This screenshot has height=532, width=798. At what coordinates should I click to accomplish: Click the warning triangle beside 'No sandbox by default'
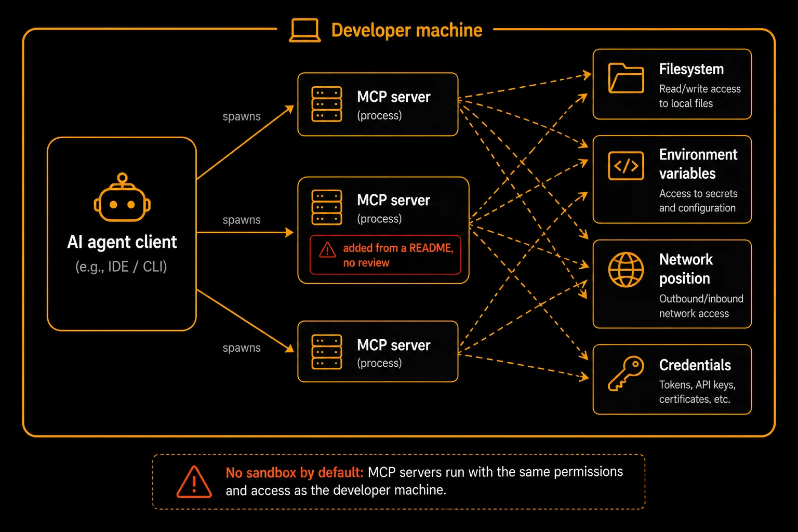click(x=194, y=482)
